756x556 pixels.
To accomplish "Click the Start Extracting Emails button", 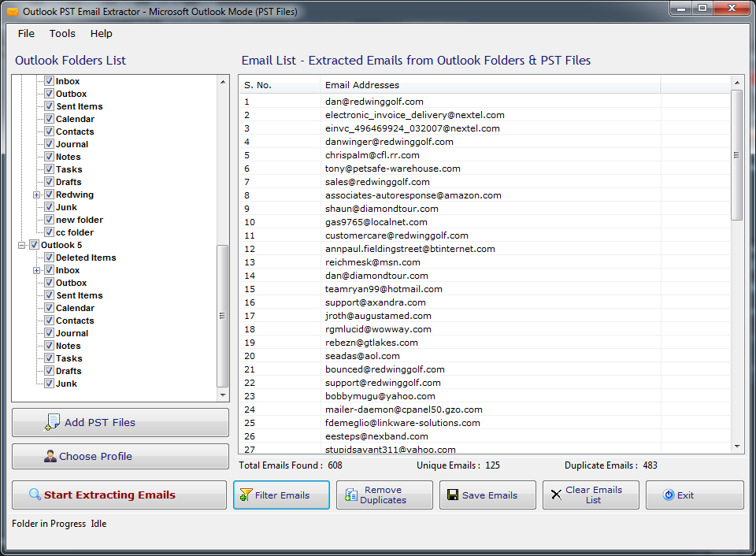I will (119, 495).
